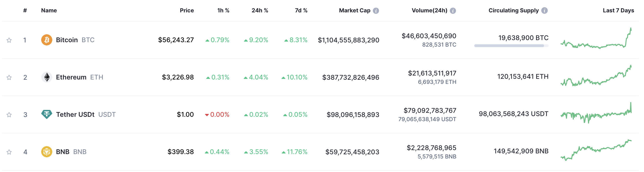Sort by the 24h % column header
The width and height of the screenshot is (644, 172).
[x=259, y=10]
